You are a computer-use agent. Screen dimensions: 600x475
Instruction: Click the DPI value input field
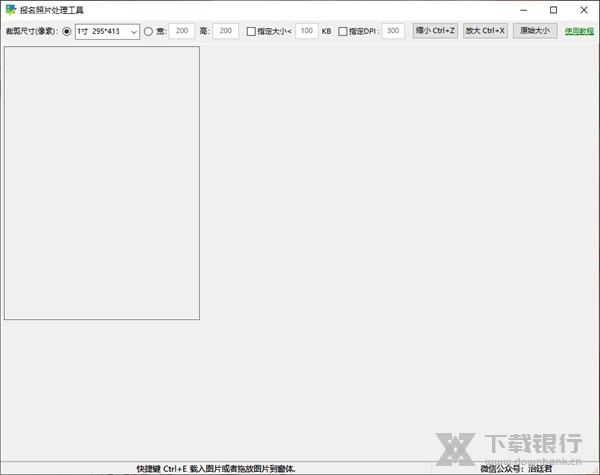(393, 31)
